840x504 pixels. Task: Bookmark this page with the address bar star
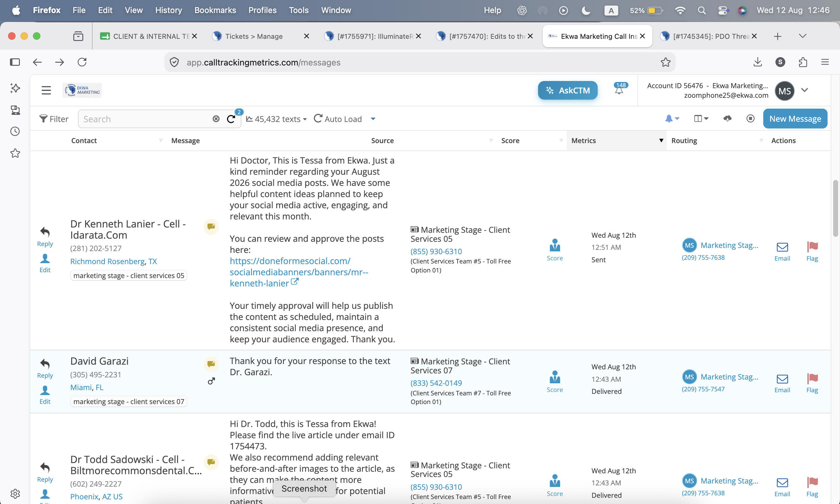pyautogui.click(x=665, y=62)
